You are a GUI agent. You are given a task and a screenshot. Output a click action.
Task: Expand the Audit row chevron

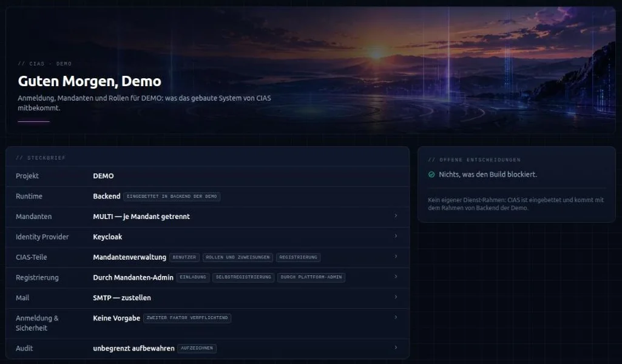[396, 348]
